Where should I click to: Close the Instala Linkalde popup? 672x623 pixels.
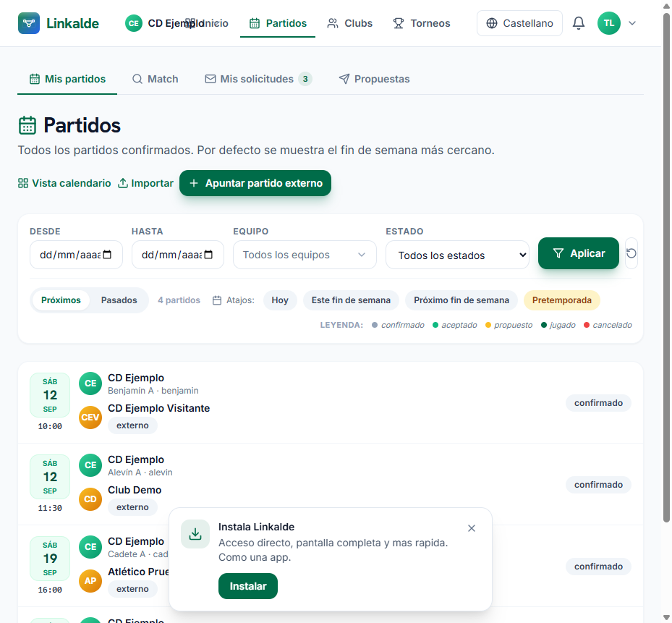point(472,528)
